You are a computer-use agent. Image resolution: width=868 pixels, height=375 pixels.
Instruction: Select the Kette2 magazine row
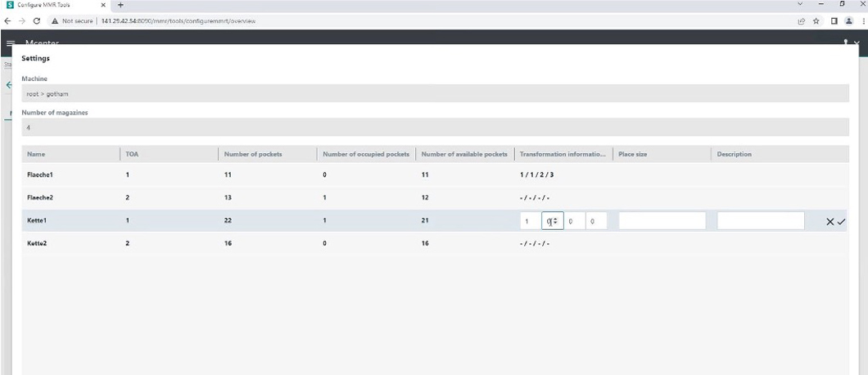[38, 244]
